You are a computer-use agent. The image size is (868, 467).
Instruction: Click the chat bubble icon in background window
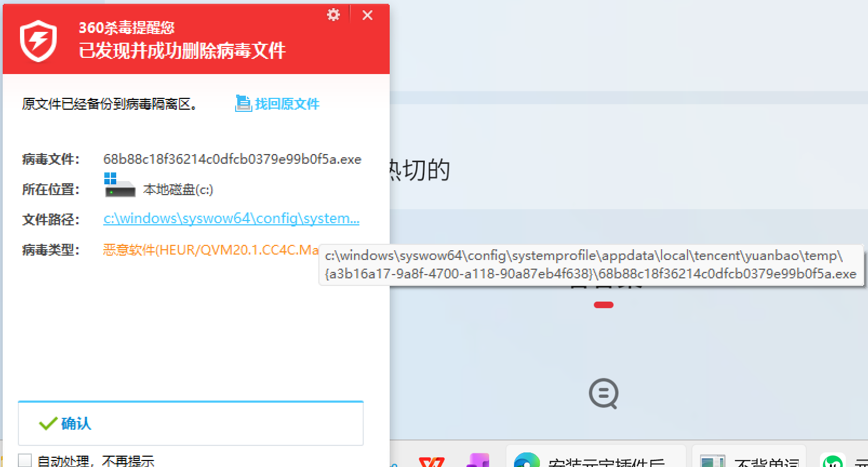604,393
